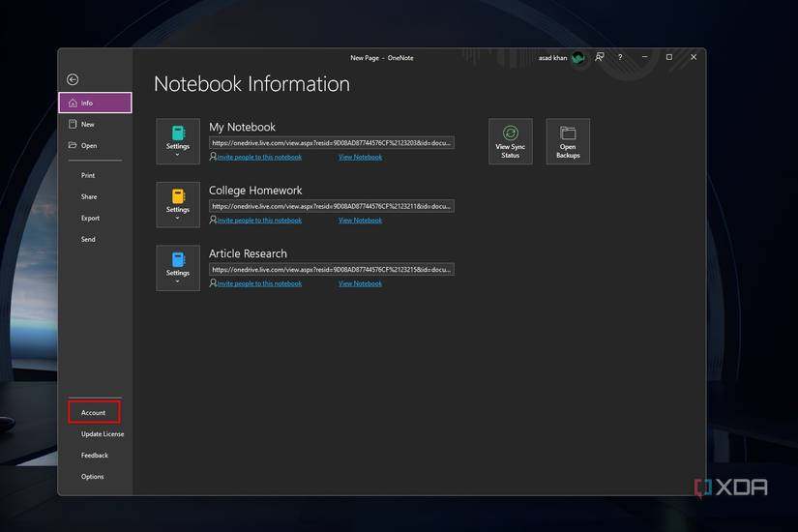Click the asad khan profile avatar

click(x=577, y=58)
